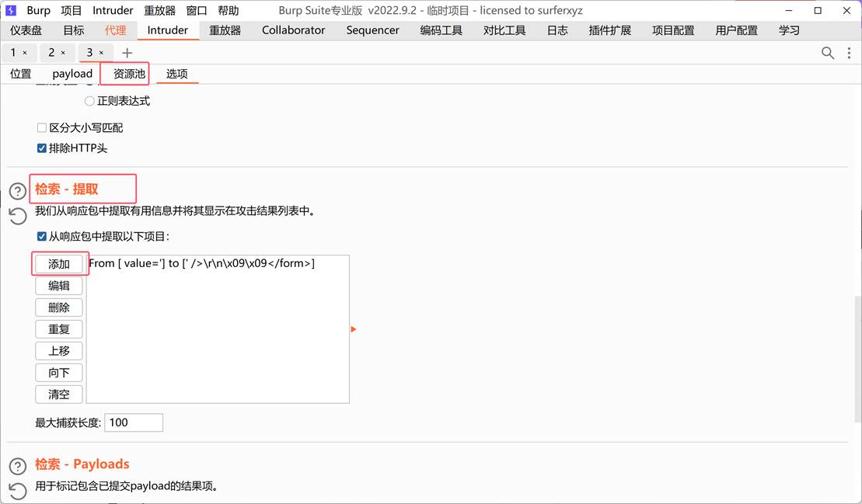
Task: Click the 编辑 button
Action: 59,286
